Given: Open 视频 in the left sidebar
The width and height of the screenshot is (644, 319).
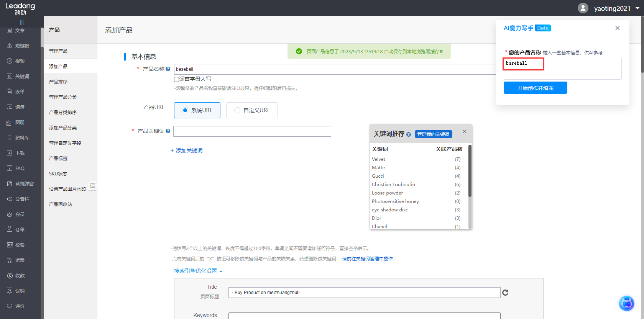Looking at the screenshot, I should [20, 61].
